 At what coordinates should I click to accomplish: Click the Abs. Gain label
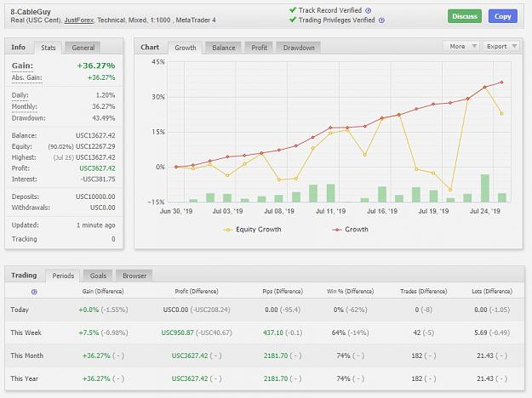[x=26, y=77]
